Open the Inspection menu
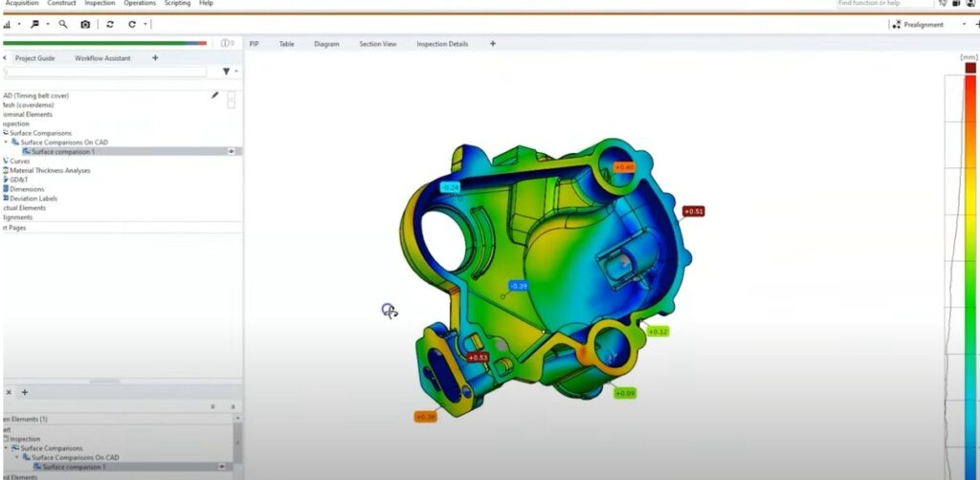This screenshot has width=980, height=480. tap(100, 3)
